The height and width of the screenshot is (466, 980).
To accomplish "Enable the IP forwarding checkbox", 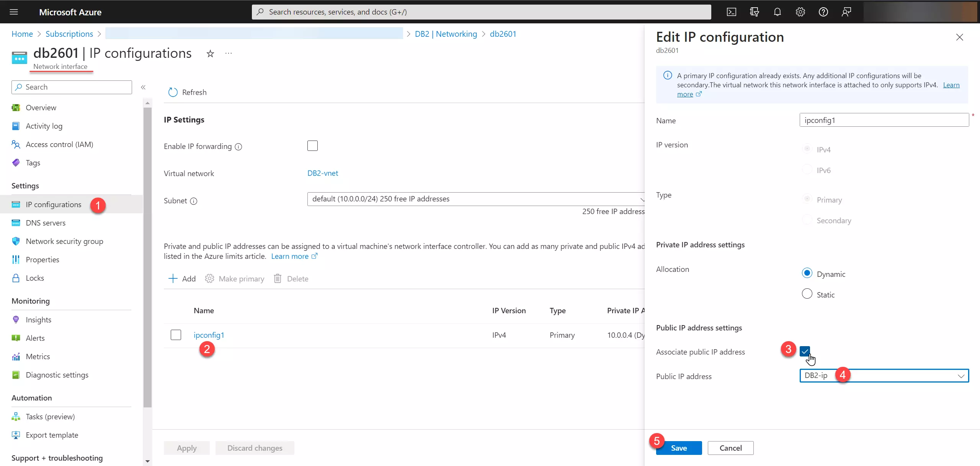I will (x=312, y=146).
